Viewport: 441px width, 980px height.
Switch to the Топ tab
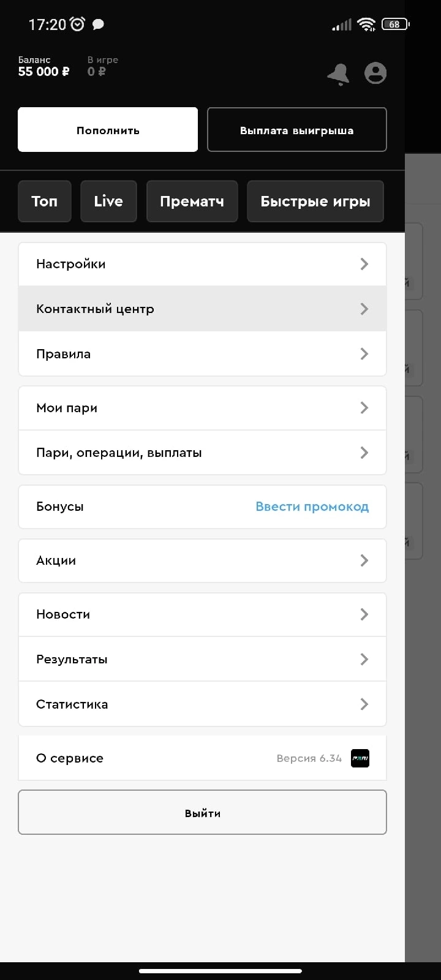click(45, 202)
